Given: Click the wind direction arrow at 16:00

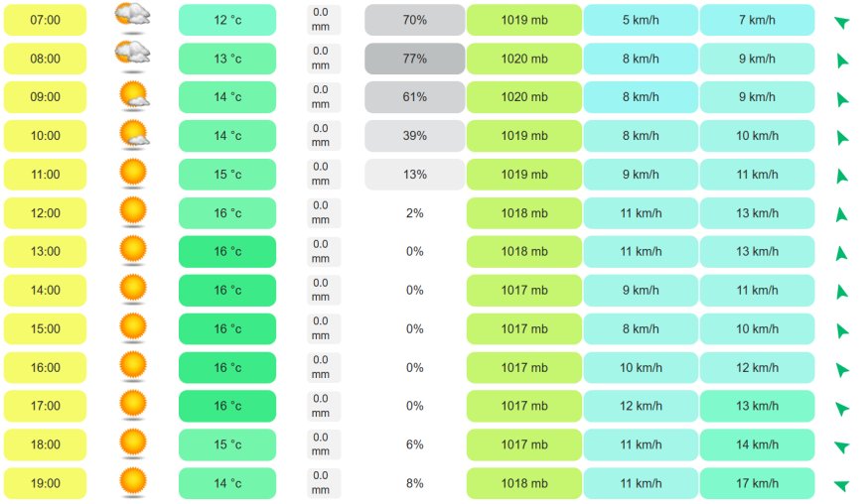Looking at the screenshot, I should coord(842,370).
